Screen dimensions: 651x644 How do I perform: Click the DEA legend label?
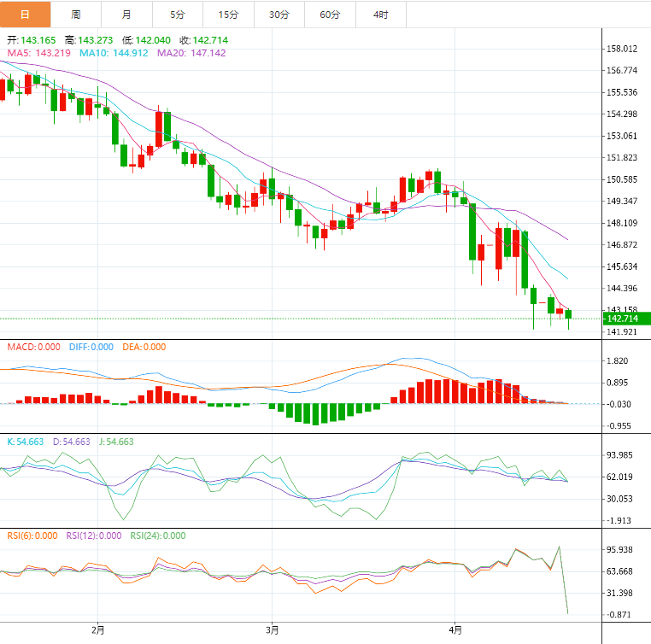click(x=144, y=347)
